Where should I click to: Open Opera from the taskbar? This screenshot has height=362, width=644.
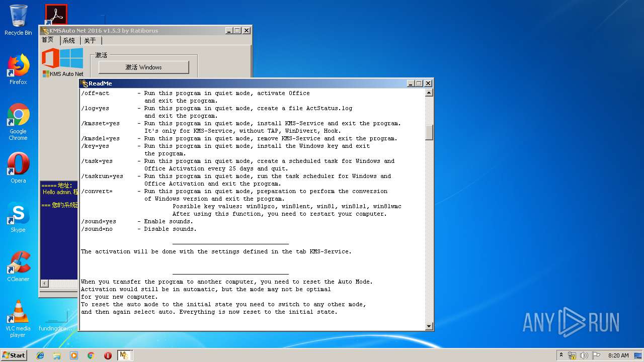pyautogui.click(x=108, y=355)
